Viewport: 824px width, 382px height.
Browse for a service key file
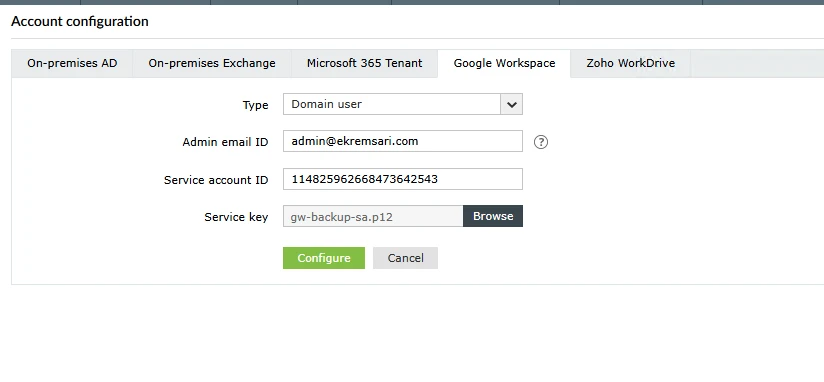click(x=493, y=216)
